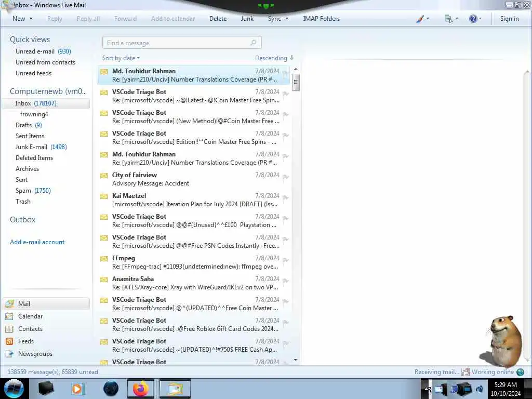Open IMAP Folders from the toolbar

321,19
